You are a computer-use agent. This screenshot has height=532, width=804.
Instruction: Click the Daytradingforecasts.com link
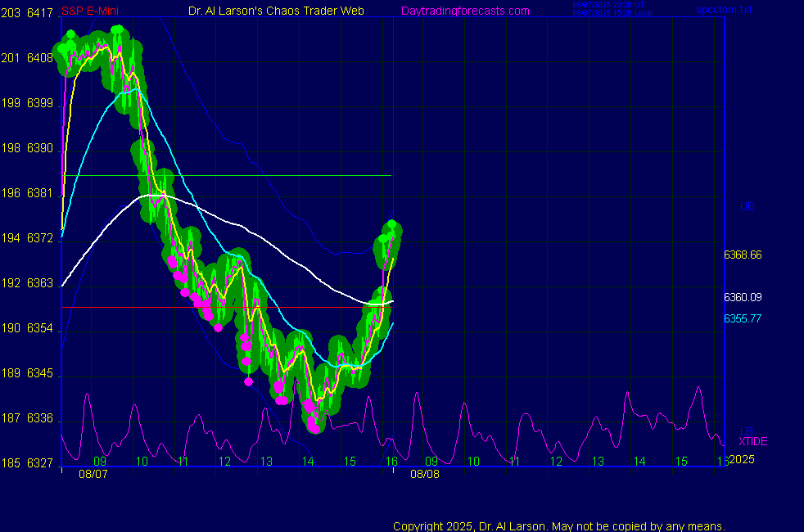(464, 11)
